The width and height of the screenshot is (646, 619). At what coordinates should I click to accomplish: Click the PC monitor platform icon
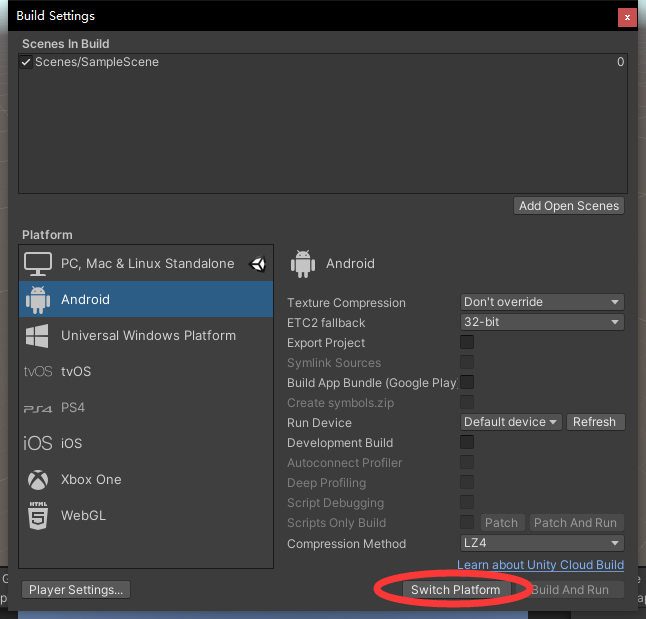pos(38,264)
